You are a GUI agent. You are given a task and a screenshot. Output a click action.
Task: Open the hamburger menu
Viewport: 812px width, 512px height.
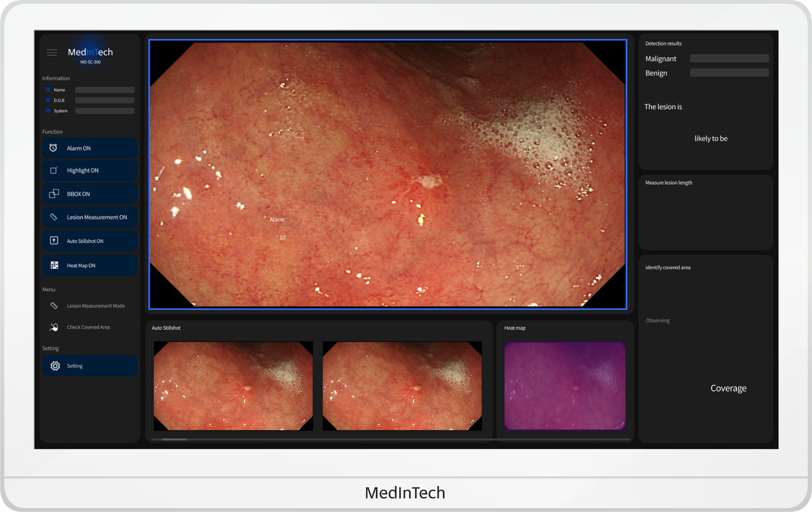[x=52, y=53]
